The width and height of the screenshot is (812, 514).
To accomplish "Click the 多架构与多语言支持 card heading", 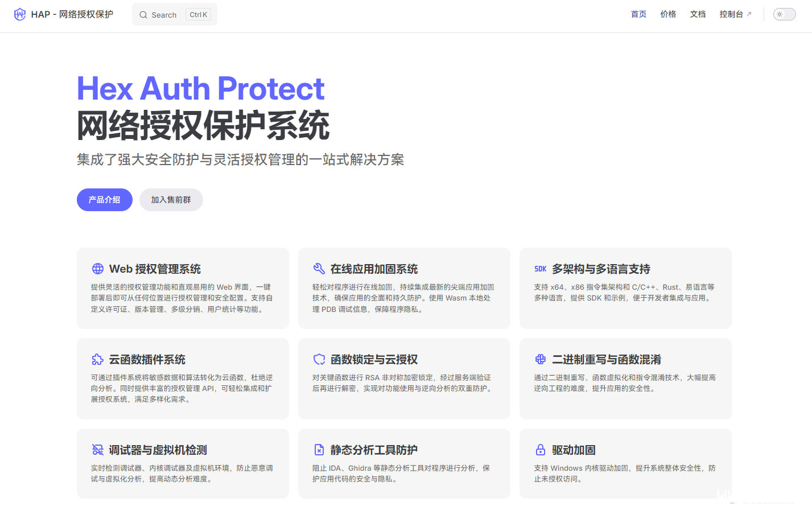I will tap(601, 269).
